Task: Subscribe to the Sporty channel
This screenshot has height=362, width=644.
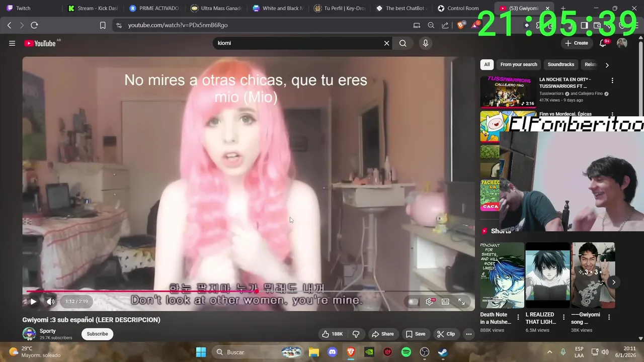Action: pos(97,334)
